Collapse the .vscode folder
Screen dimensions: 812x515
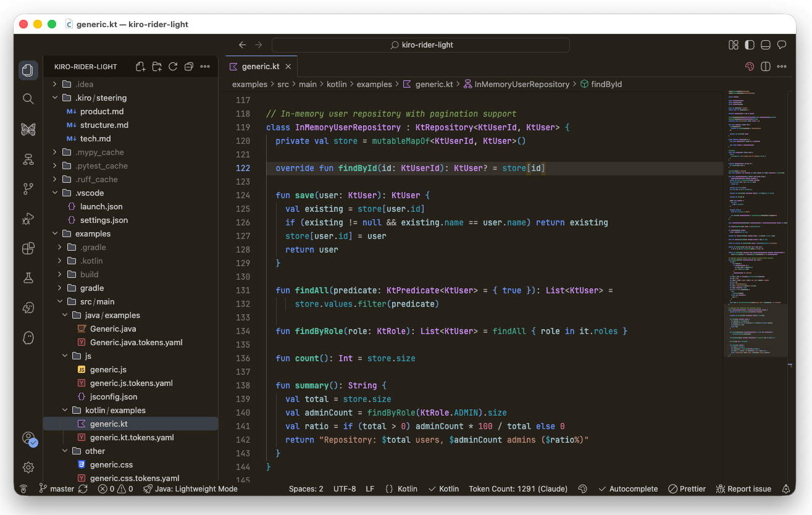(x=130, y=193)
